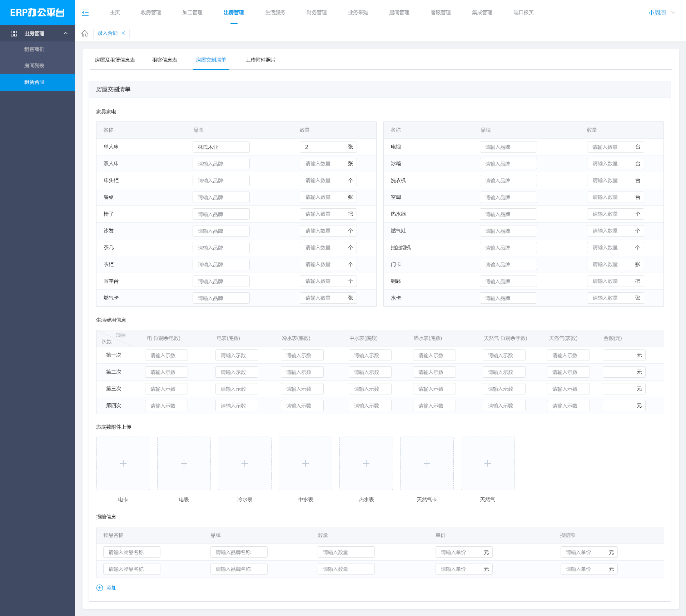
Task: Open 财务管理 in top navigation
Action: pos(317,13)
